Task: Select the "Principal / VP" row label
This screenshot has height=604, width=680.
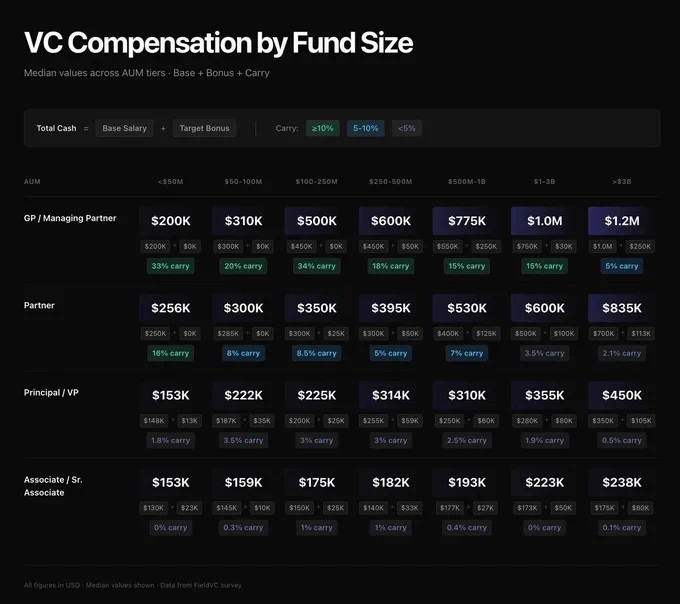Action: pyautogui.click(x=51, y=392)
